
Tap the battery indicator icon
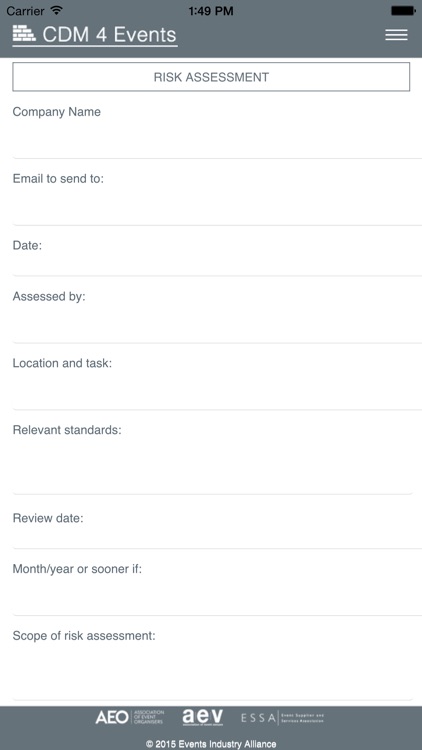click(403, 10)
